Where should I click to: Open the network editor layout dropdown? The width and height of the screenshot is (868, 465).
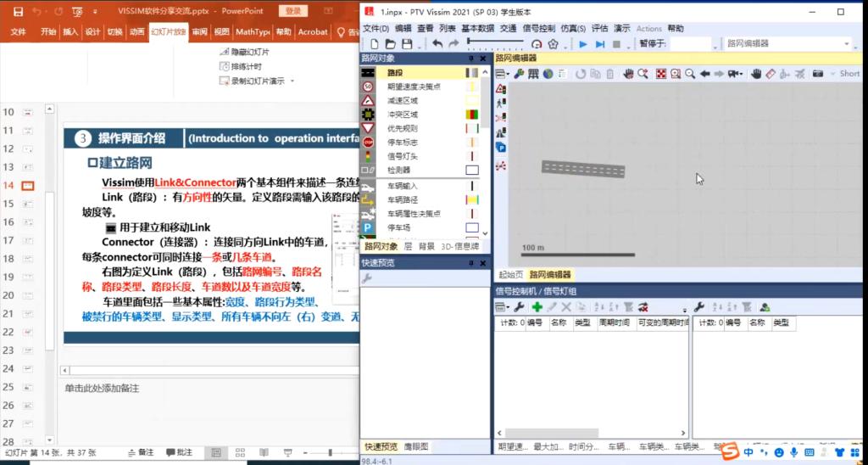(x=502, y=74)
